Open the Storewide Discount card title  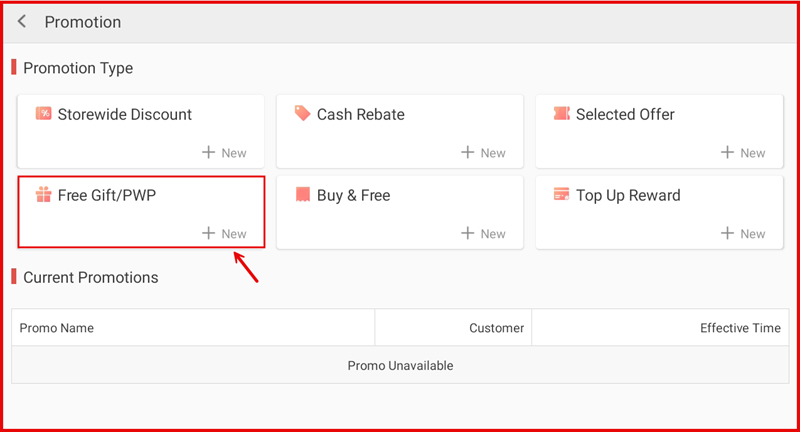point(124,114)
